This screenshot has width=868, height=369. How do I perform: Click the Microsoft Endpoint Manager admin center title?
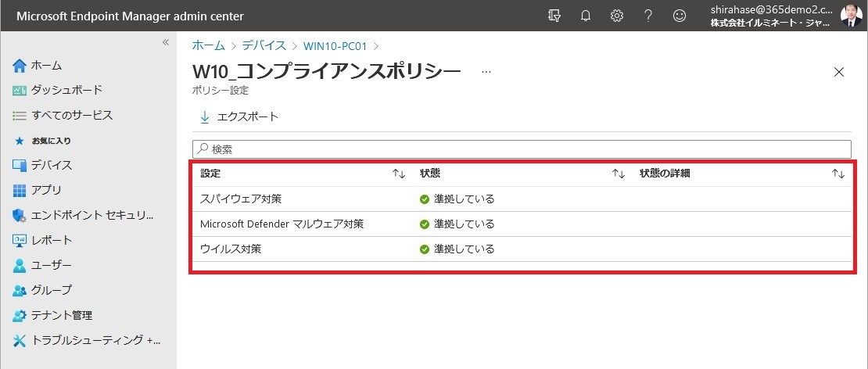click(130, 16)
